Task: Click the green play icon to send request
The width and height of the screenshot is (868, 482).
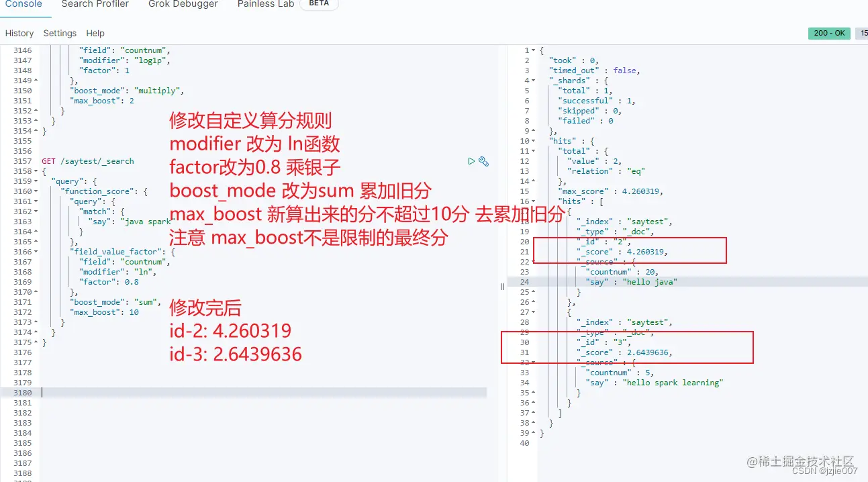Action: pos(472,161)
